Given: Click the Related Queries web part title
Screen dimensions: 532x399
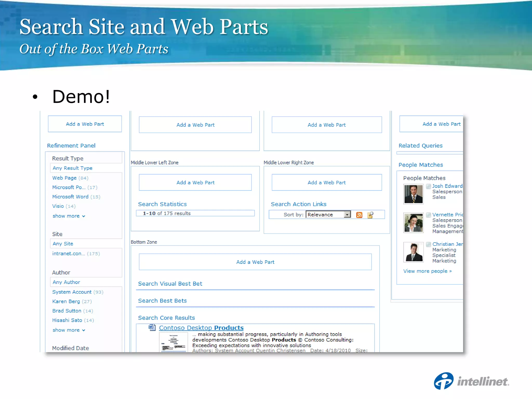Looking at the screenshot, I should click(421, 145).
